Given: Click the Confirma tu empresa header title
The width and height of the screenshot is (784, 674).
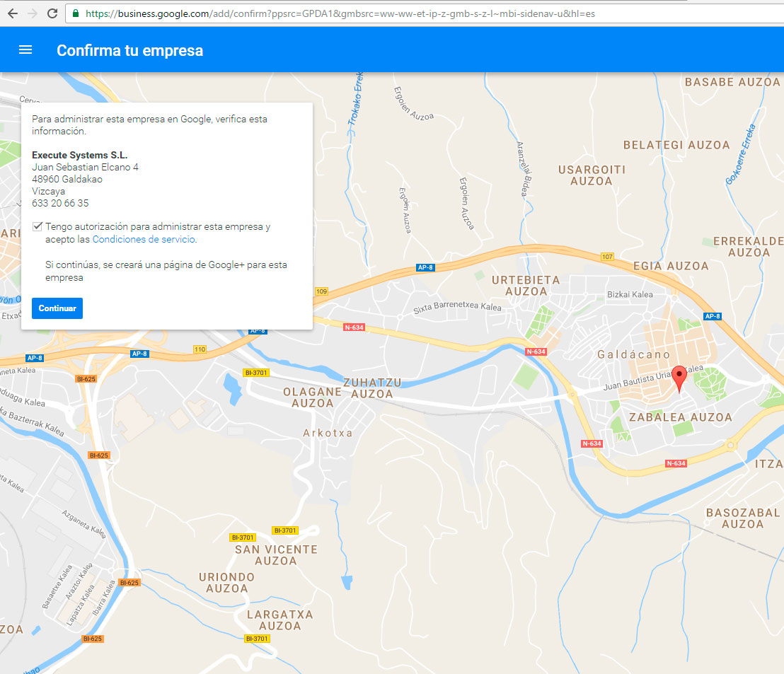Looking at the screenshot, I should pyautogui.click(x=129, y=50).
